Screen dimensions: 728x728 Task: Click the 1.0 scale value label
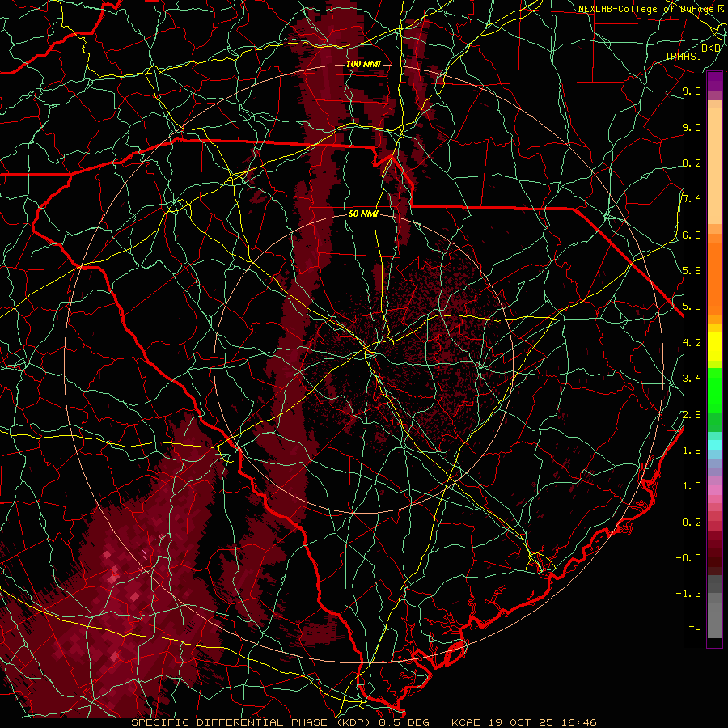[692, 485]
